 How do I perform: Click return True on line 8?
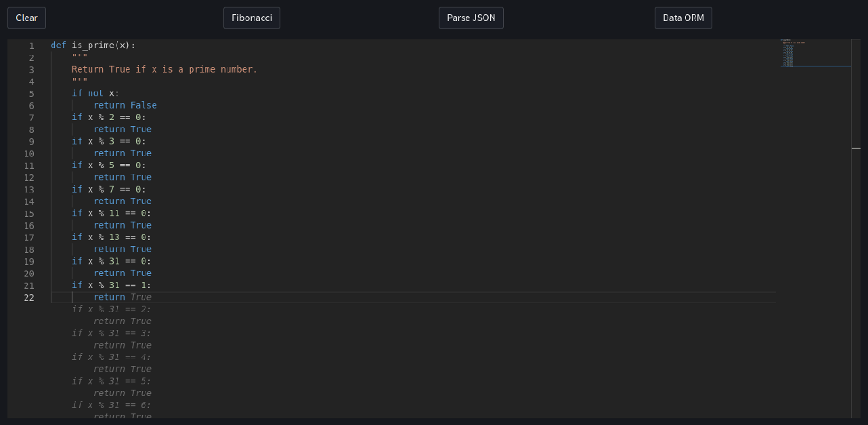(x=123, y=129)
